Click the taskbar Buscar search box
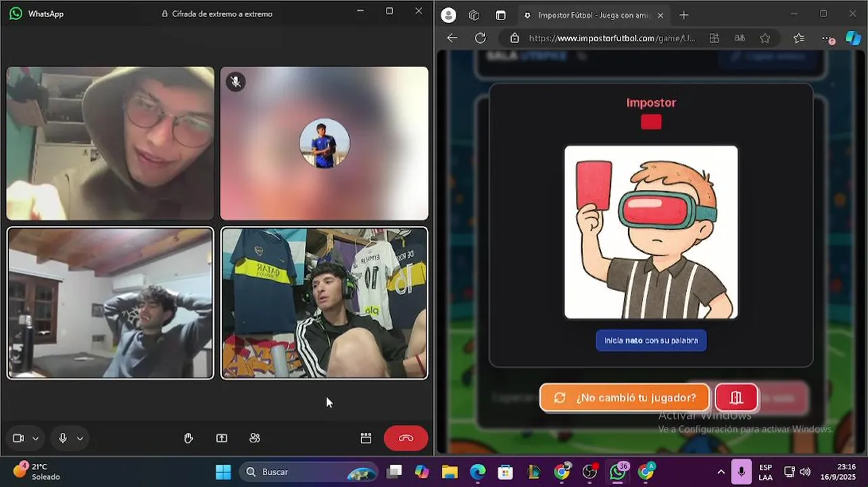868x487 pixels. (x=308, y=471)
